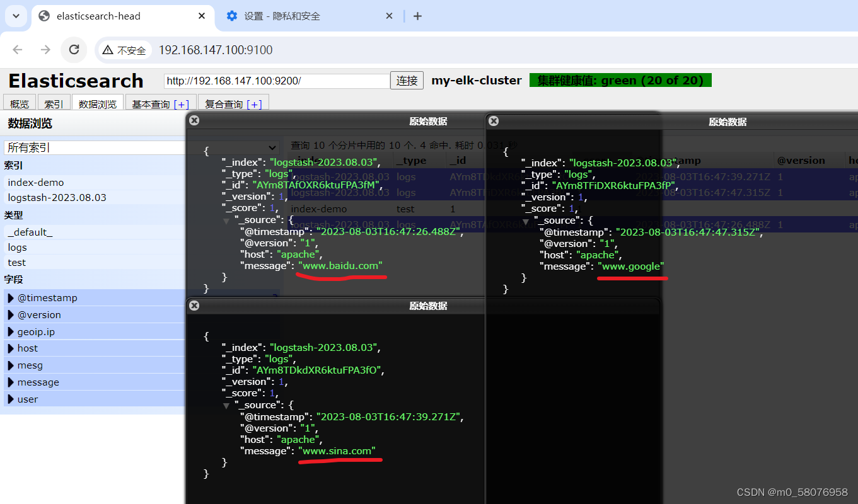This screenshot has width=858, height=504.
Task: Click the green cluster health indicator
Action: [x=620, y=80]
